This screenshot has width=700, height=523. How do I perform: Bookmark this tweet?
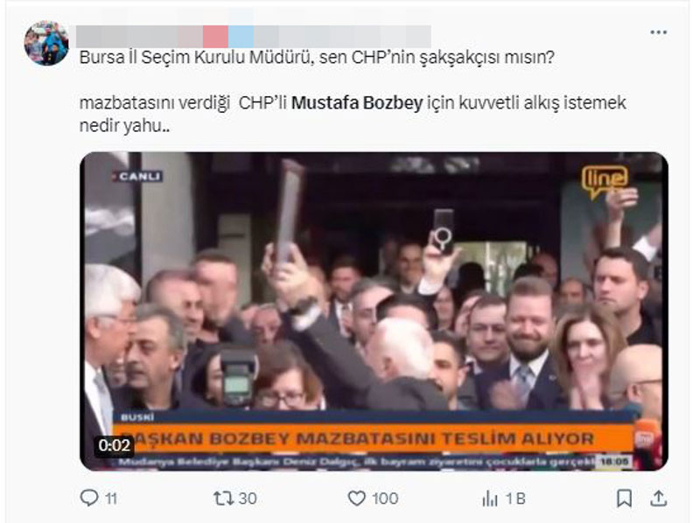[x=624, y=498]
